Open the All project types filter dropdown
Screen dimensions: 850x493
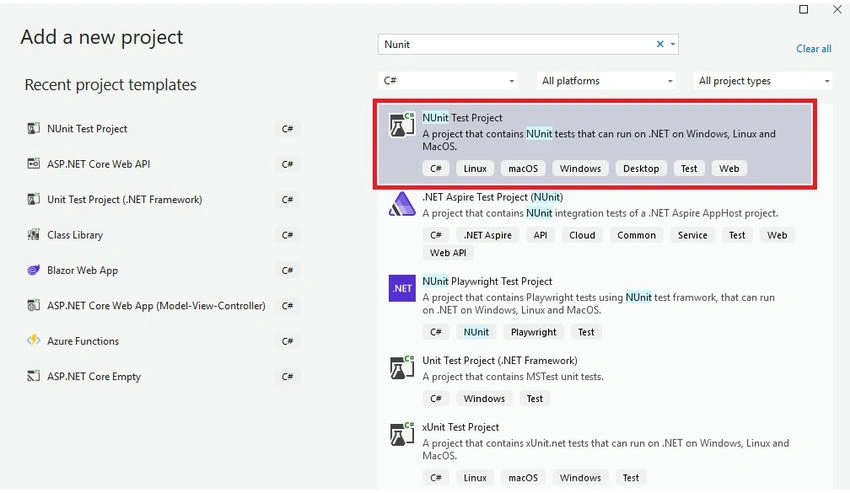click(x=763, y=81)
